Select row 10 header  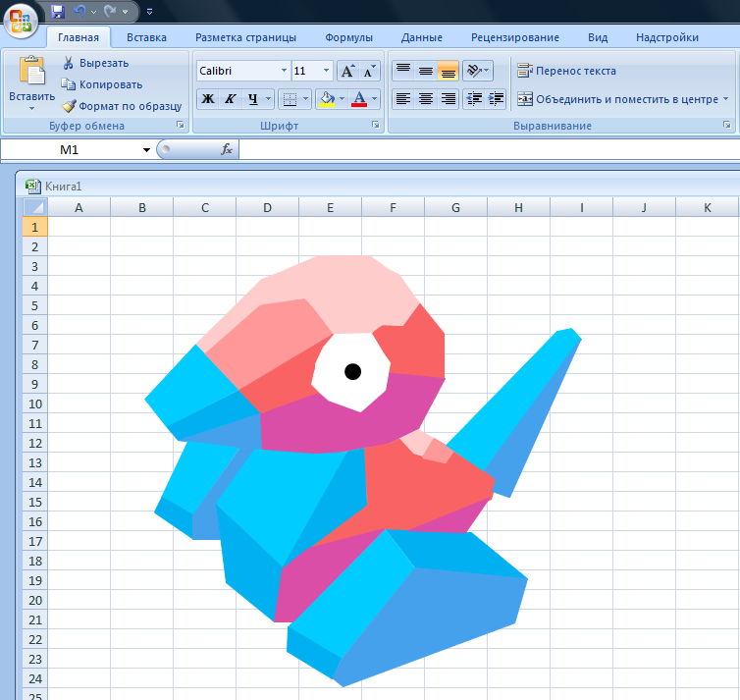pos(35,404)
